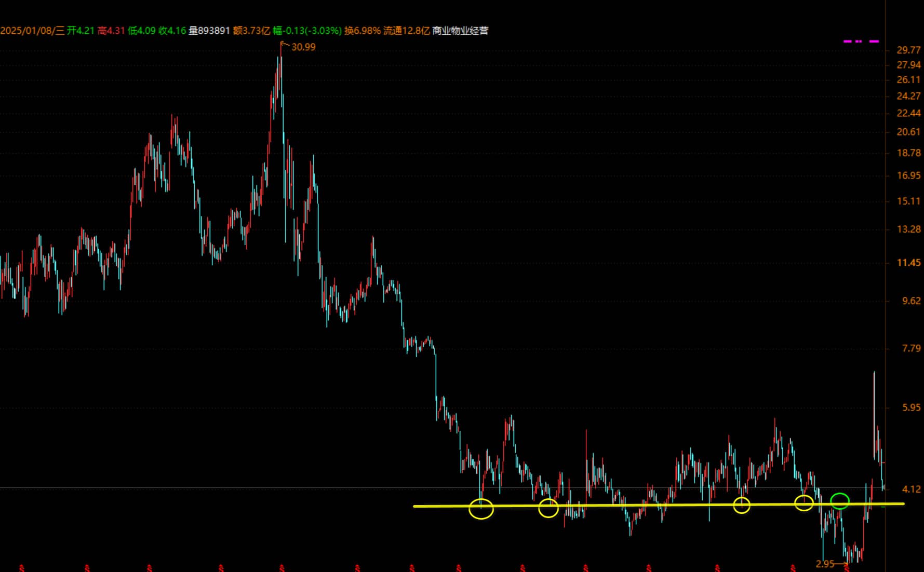Screen dimensions: 924x572
Task: Click the 2.95 lowest price label
Action: (824, 564)
